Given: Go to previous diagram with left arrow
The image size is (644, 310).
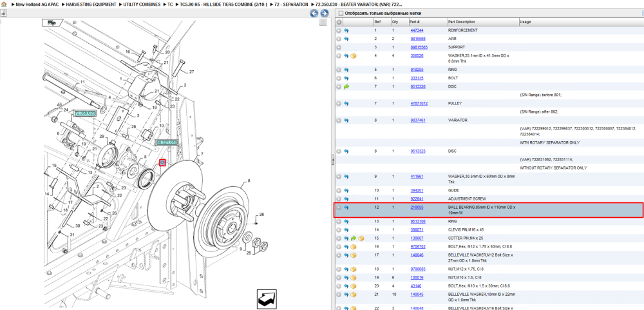Looking at the screenshot, I should (314, 13).
